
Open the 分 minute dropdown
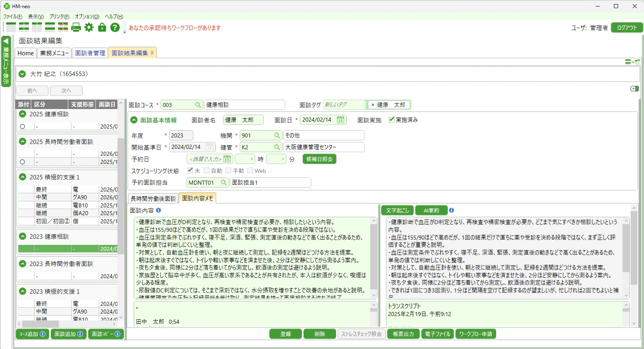(283, 159)
